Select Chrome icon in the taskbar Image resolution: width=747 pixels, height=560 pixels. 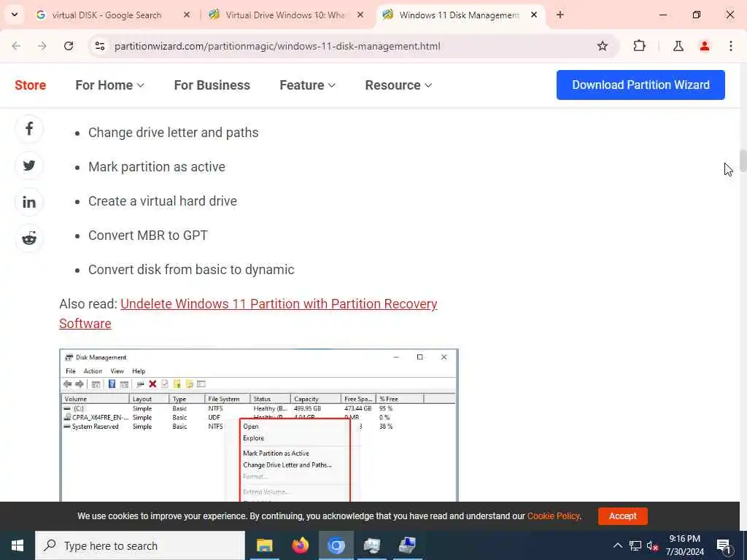tap(336, 545)
